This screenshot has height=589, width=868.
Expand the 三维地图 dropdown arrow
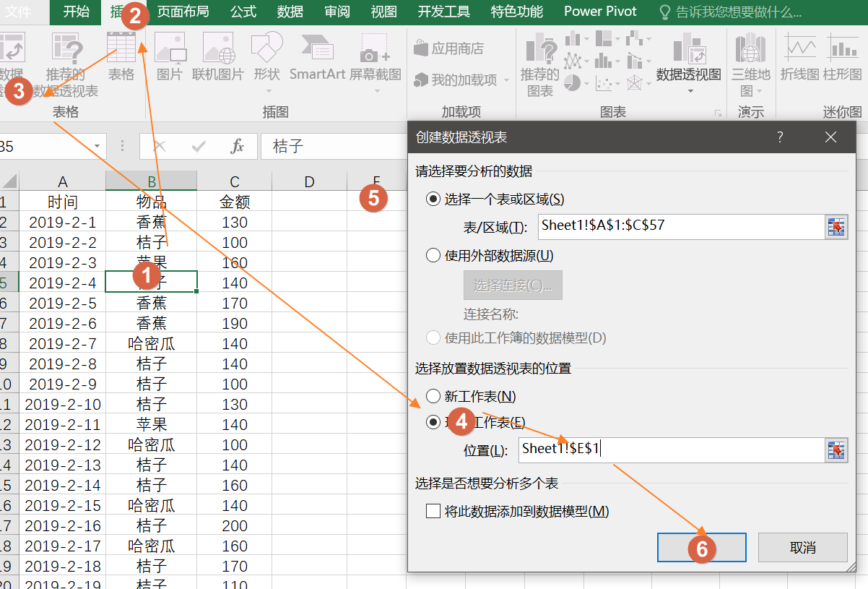(758, 91)
